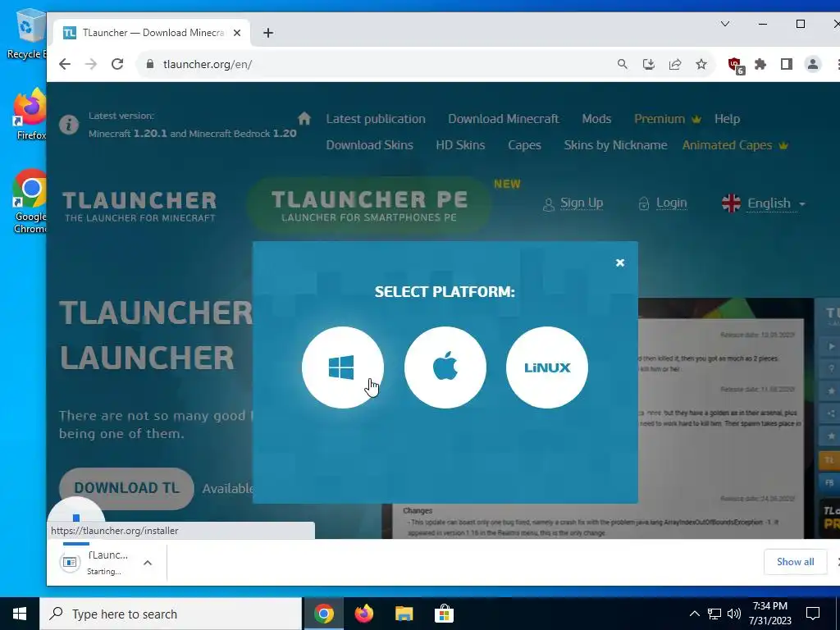Click the Login link
Screen dimensions: 840x630
[662, 203]
